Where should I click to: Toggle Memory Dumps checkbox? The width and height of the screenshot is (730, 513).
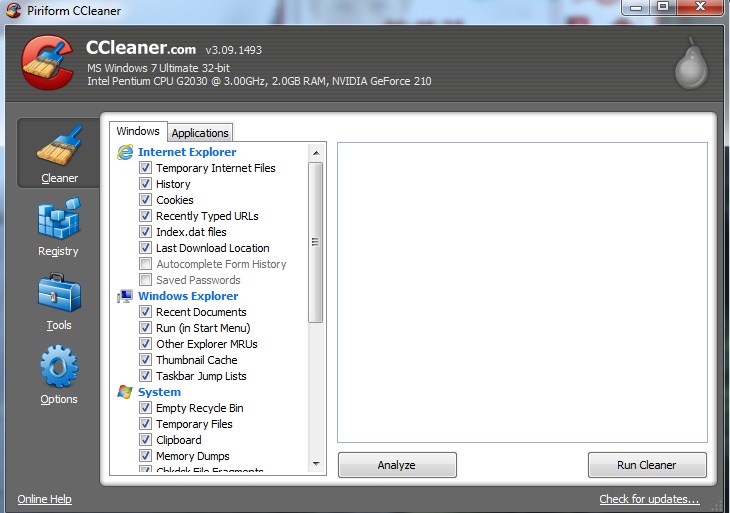(146, 455)
